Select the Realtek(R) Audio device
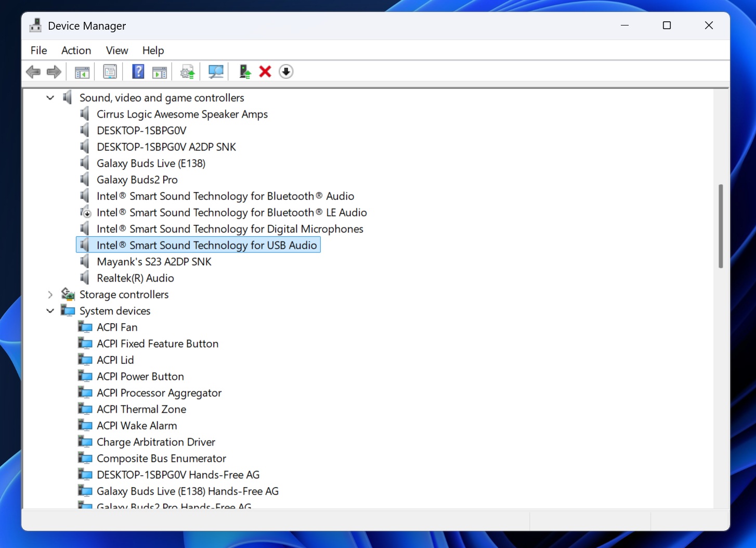This screenshot has width=756, height=548. (x=135, y=278)
